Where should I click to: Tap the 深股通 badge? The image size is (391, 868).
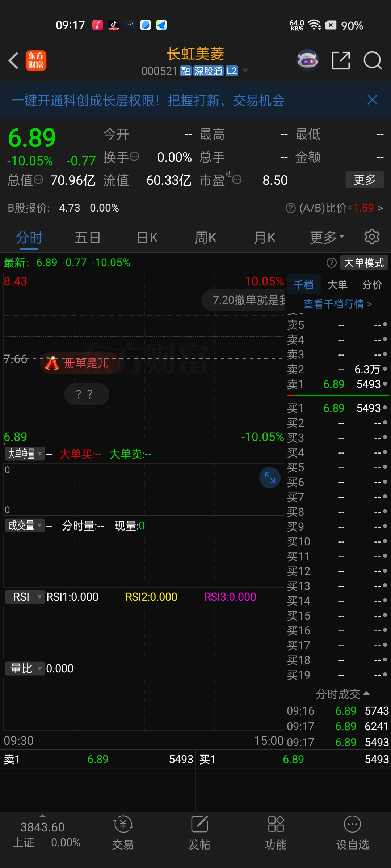pos(208,71)
